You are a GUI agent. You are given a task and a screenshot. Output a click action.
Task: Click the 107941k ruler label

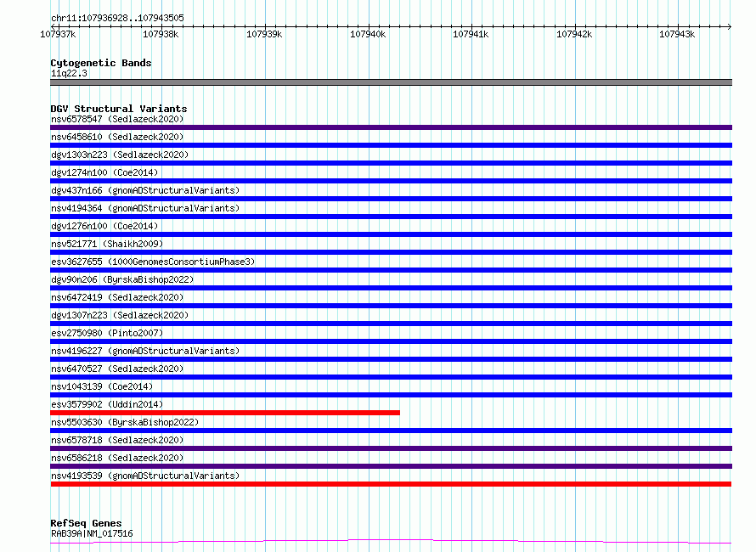[471, 34]
